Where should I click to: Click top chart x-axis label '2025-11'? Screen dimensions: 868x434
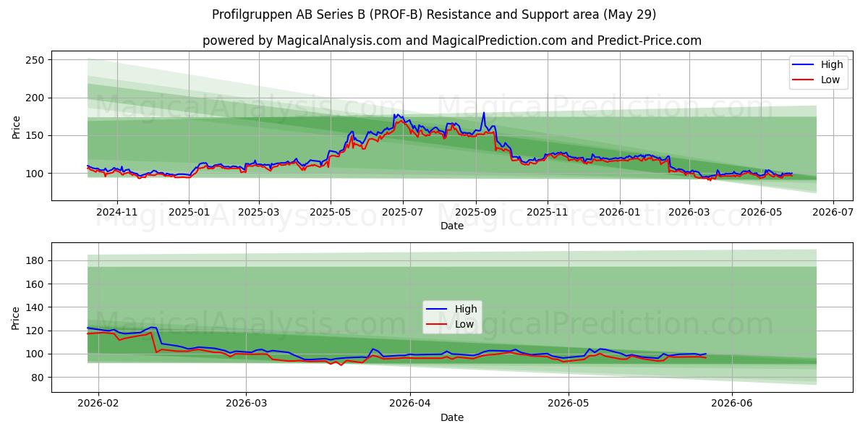point(548,212)
